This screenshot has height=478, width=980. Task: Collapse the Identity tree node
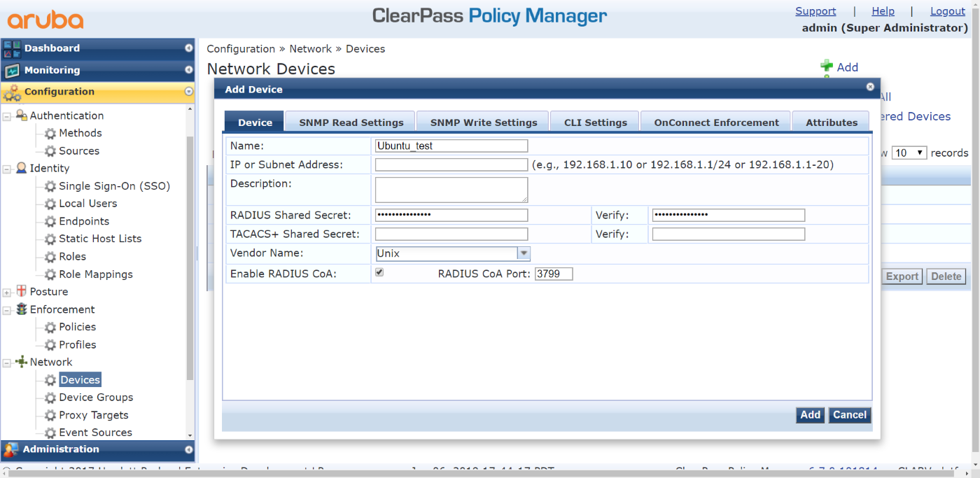7,169
